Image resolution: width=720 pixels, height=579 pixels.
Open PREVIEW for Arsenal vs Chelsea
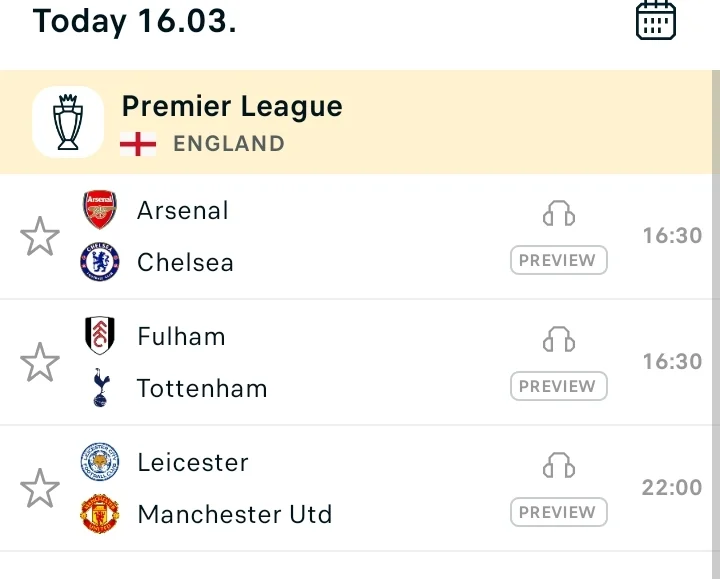pyautogui.click(x=559, y=260)
